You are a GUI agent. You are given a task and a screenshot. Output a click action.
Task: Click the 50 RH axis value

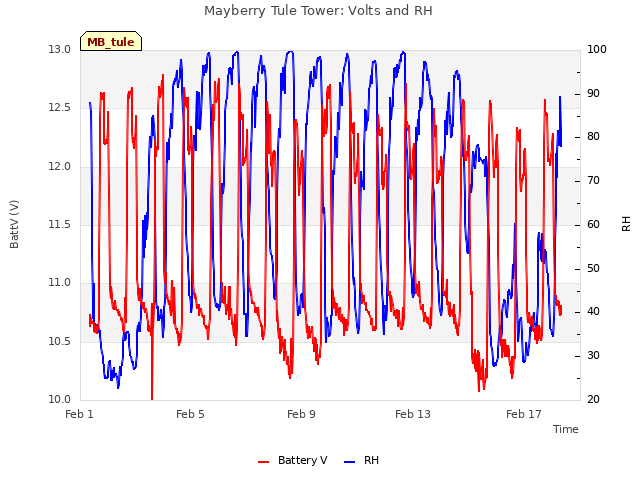pyautogui.click(x=593, y=268)
